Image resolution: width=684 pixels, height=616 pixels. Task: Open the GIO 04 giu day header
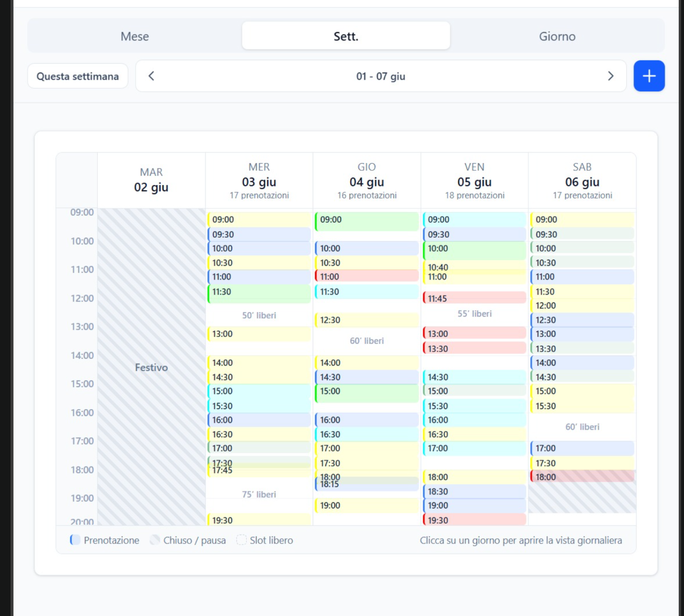click(x=367, y=180)
